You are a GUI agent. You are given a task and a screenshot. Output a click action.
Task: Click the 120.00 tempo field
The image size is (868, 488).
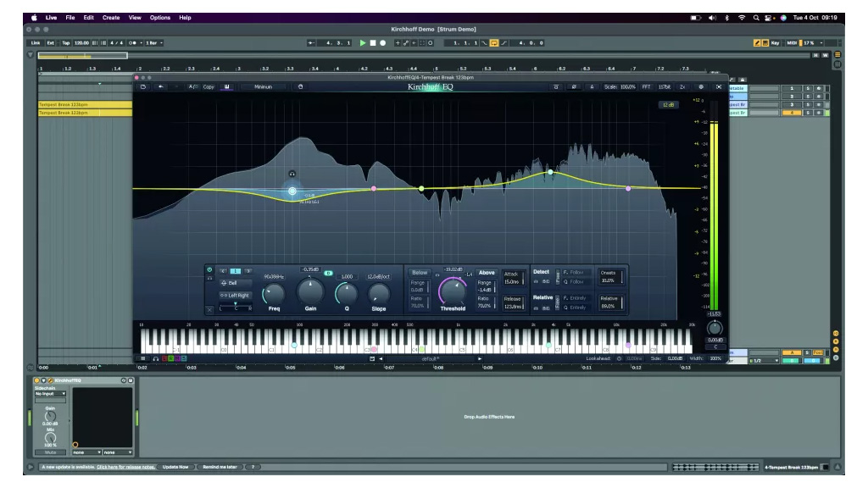(x=81, y=42)
